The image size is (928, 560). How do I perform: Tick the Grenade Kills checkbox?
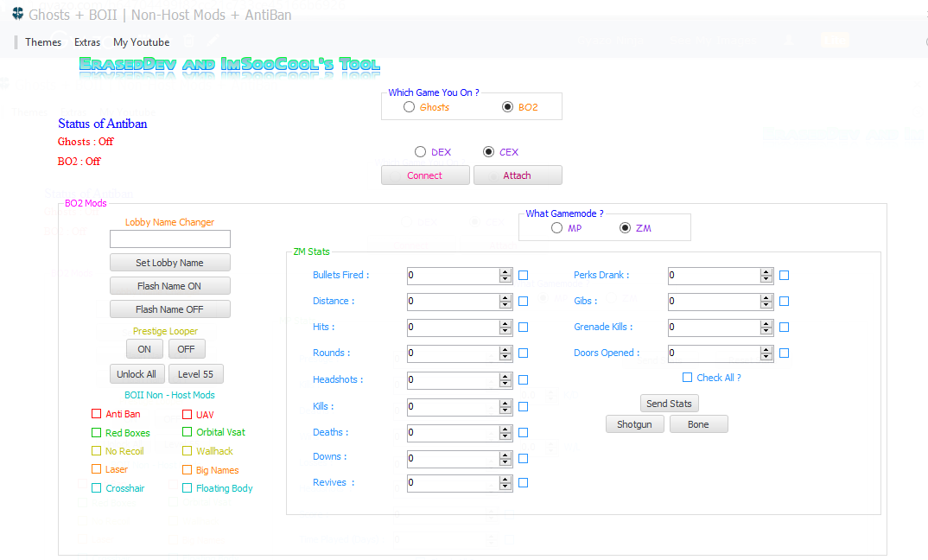(785, 327)
